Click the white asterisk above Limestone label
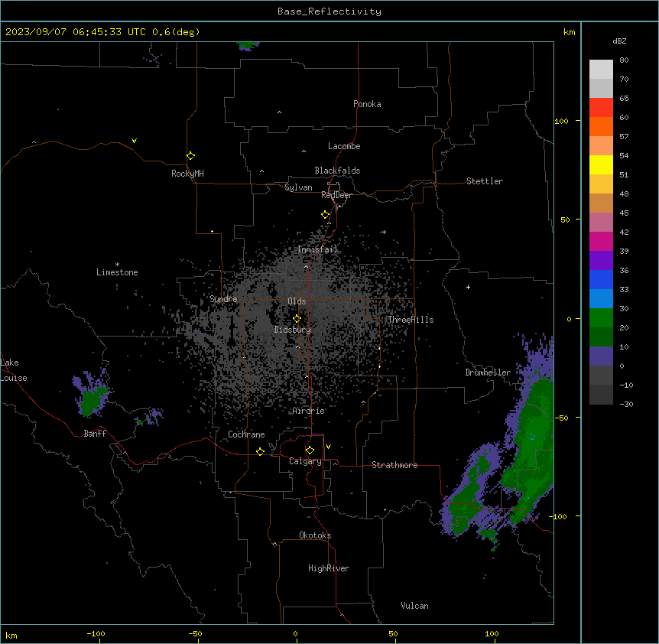Viewport: 659px width, 644px height. pyautogui.click(x=117, y=265)
